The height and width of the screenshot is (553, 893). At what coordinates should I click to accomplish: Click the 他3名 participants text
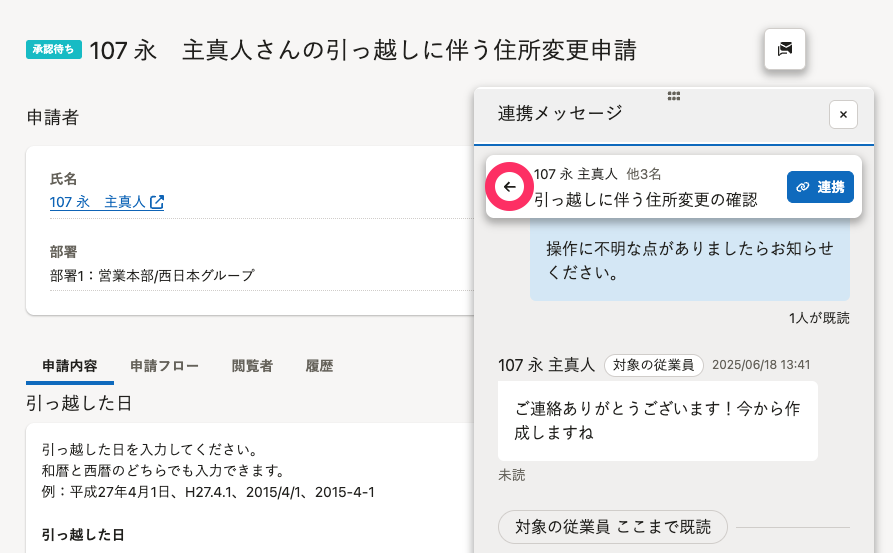click(x=643, y=174)
